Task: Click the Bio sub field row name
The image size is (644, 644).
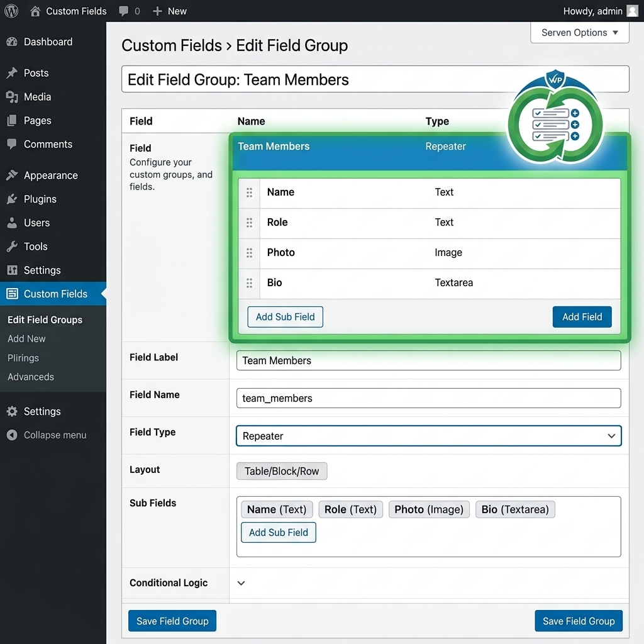Action: tap(274, 282)
